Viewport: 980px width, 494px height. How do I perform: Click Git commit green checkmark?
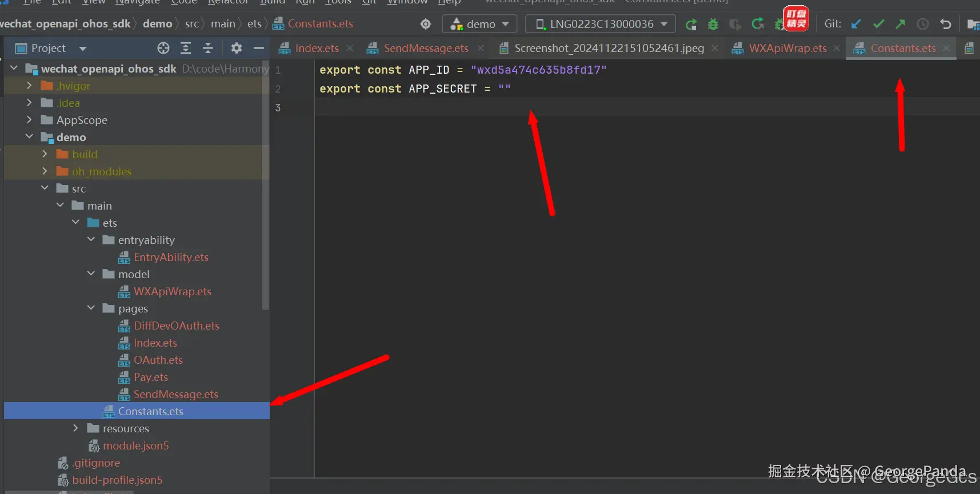878,24
